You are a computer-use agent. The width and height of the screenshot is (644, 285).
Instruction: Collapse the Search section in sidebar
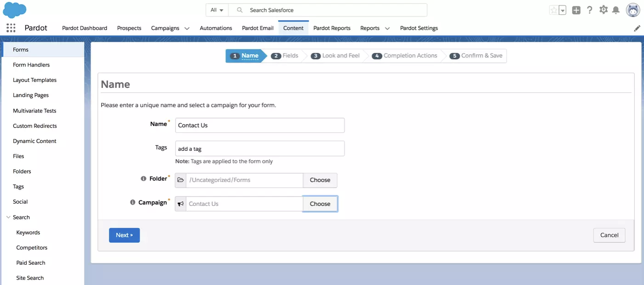point(8,217)
